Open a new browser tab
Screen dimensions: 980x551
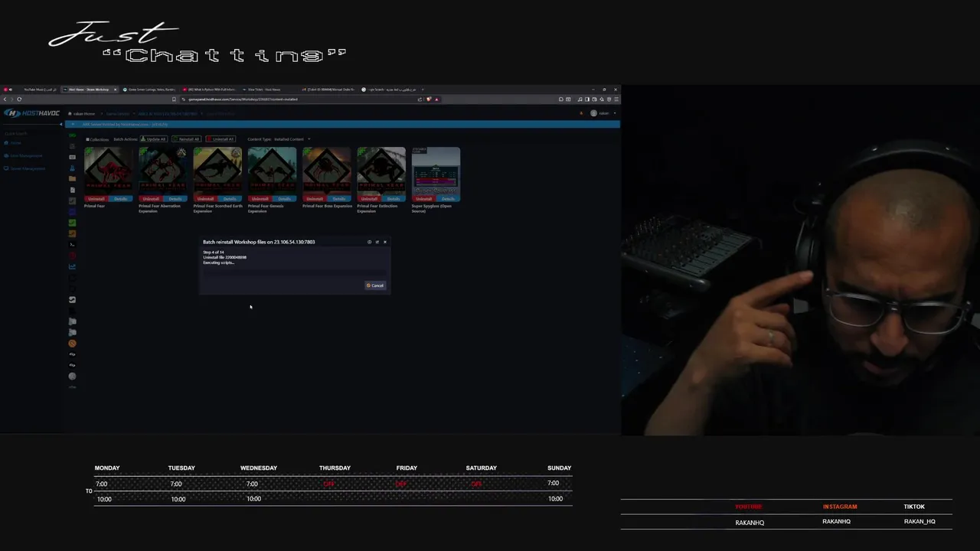point(423,90)
